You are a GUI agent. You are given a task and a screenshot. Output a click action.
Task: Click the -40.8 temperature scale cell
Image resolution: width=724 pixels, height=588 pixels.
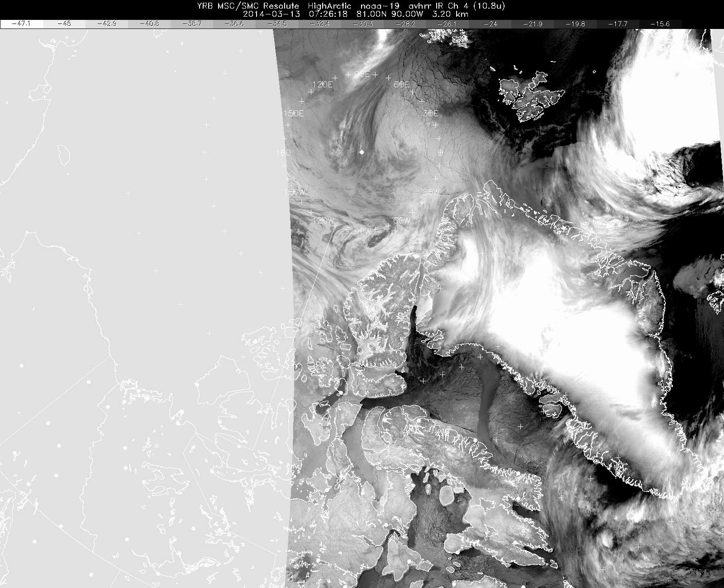(x=149, y=24)
